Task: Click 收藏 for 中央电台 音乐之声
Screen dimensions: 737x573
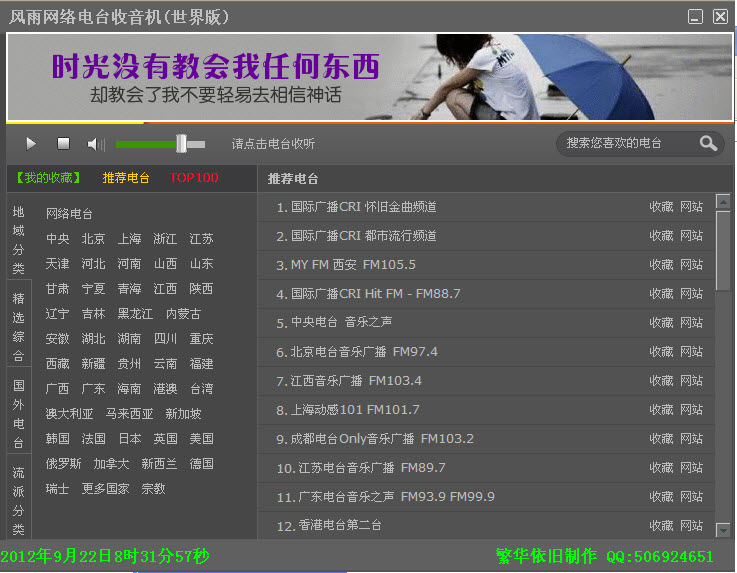Action: coord(661,323)
